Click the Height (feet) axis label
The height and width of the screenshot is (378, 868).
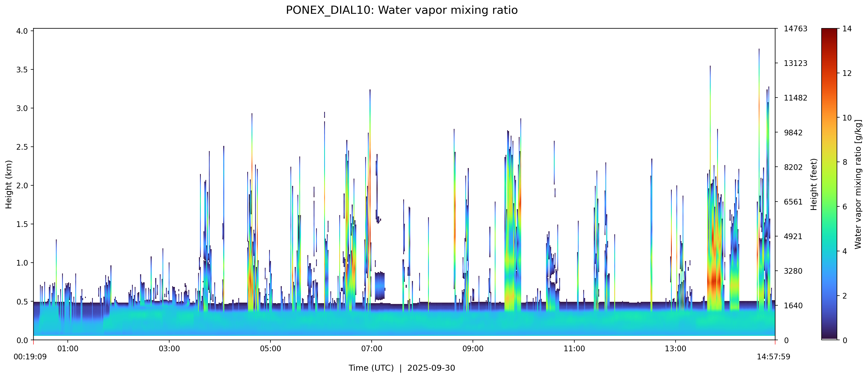click(814, 185)
